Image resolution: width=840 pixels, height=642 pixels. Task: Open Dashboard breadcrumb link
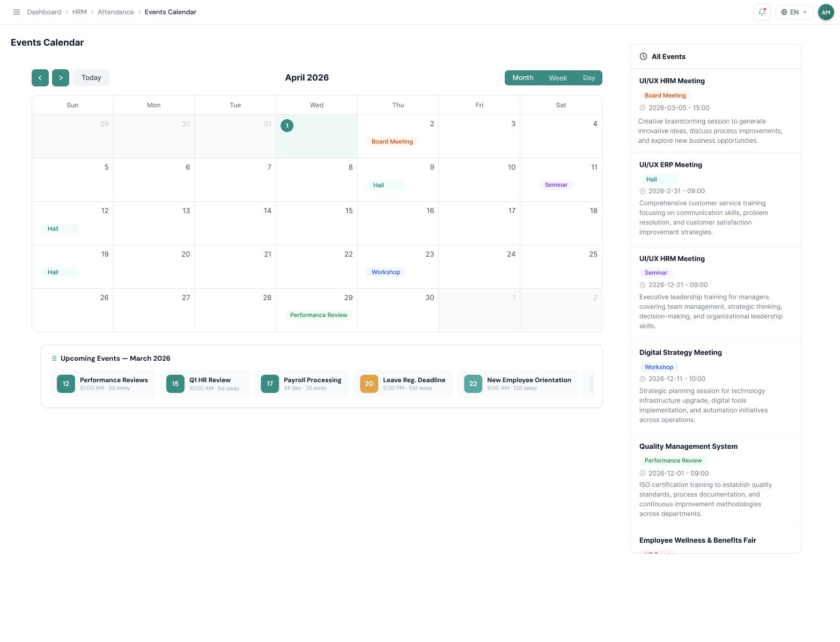point(44,12)
